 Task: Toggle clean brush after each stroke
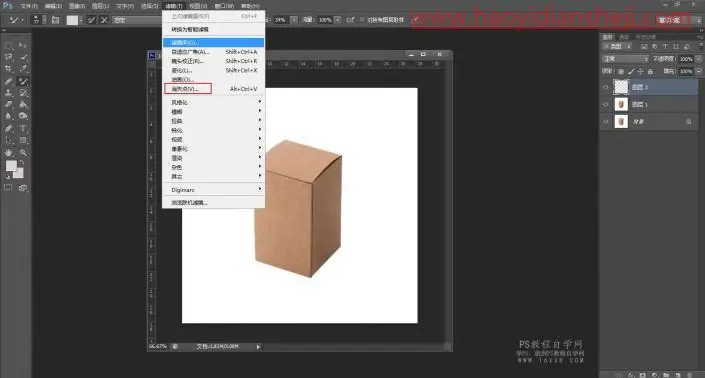point(104,20)
